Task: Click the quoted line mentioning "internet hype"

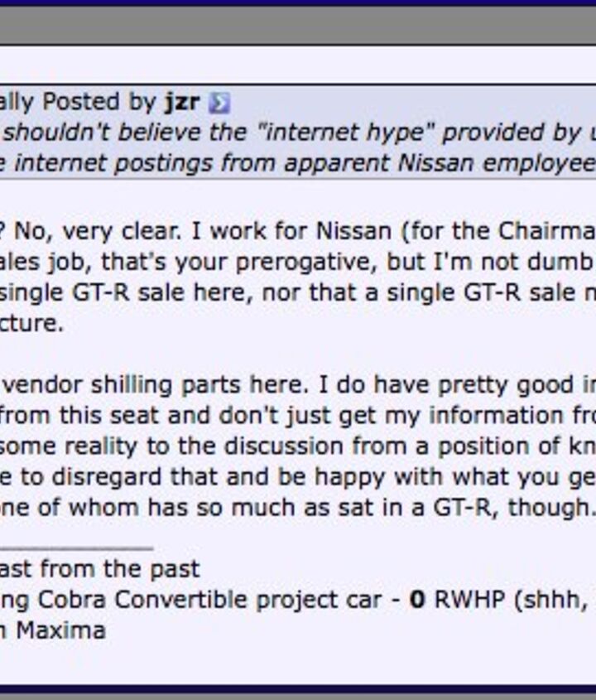Action: point(298,133)
